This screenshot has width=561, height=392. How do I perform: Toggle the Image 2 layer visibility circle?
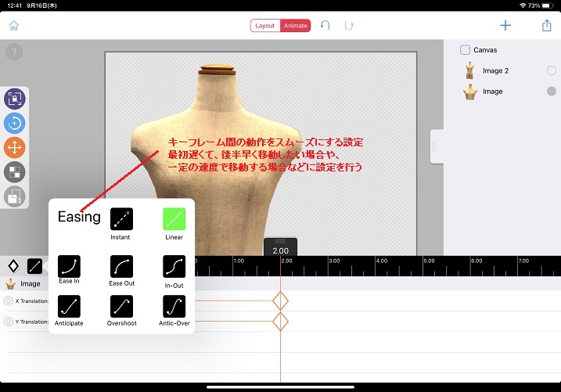(x=551, y=71)
